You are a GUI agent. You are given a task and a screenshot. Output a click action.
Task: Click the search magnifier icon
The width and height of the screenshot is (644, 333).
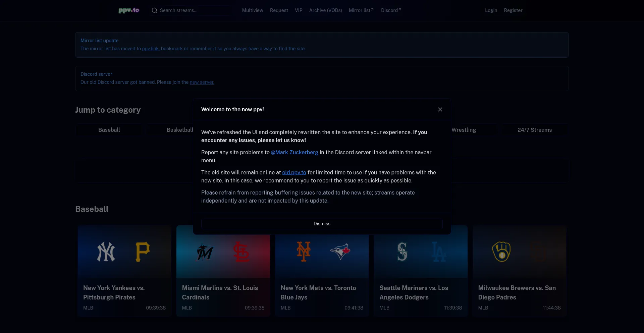click(155, 10)
